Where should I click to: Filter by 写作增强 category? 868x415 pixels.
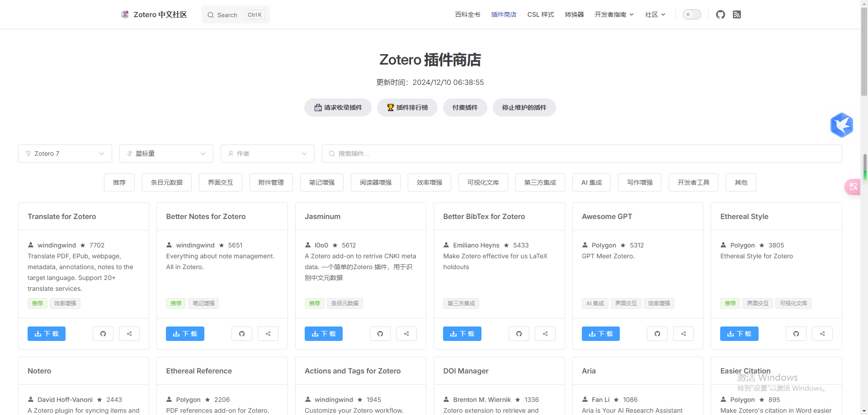pos(640,182)
